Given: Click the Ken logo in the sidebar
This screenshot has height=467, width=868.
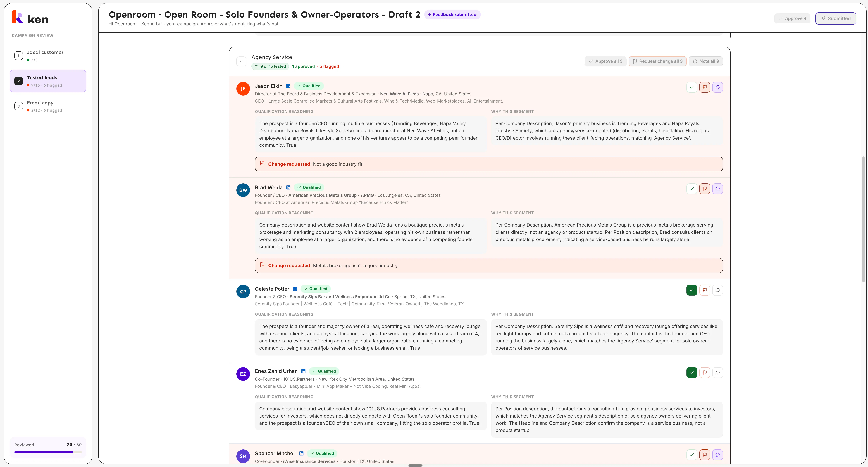Looking at the screenshot, I should pyautogui.click(x=30, y=17).
